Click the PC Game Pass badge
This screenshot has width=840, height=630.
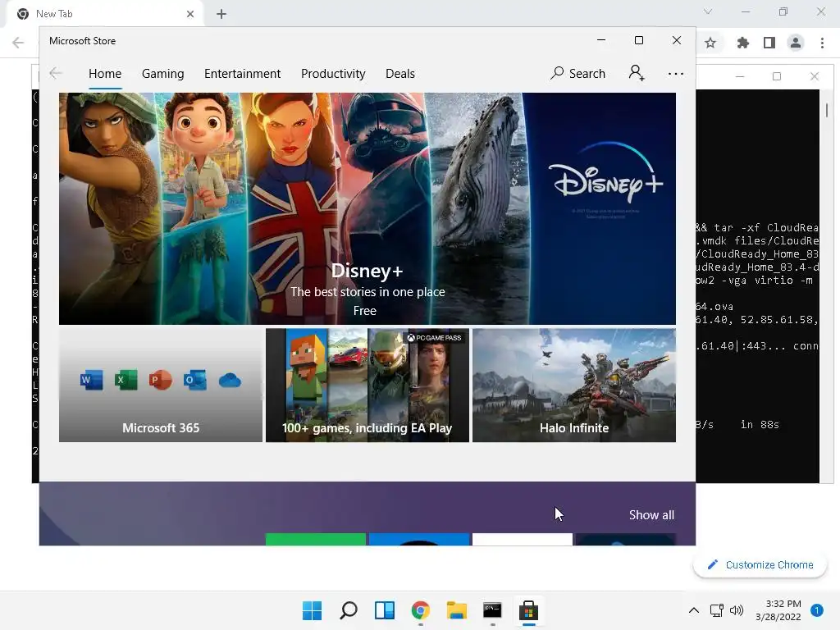[435, 337]
